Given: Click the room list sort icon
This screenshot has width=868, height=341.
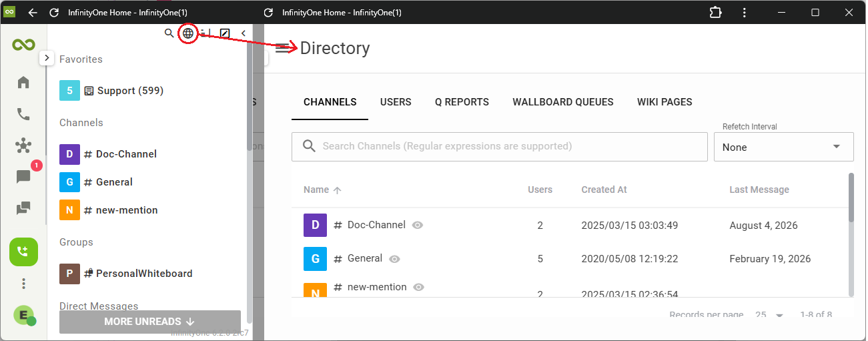Looking at the screenshot, I should (205, 33).
